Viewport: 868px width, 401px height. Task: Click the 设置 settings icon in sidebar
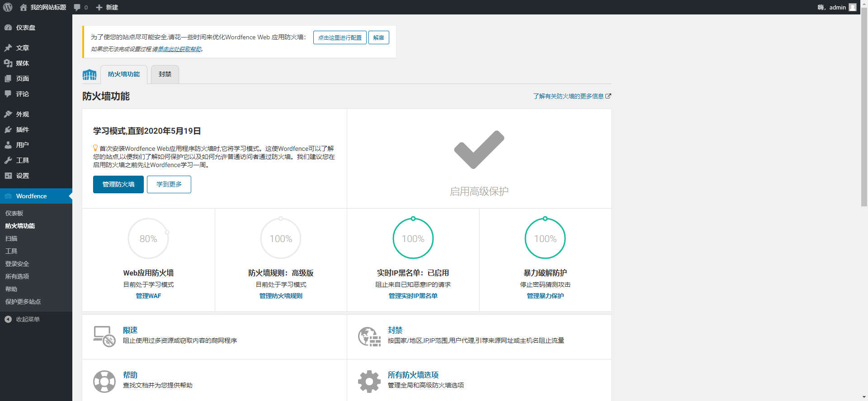click(8, 176)
